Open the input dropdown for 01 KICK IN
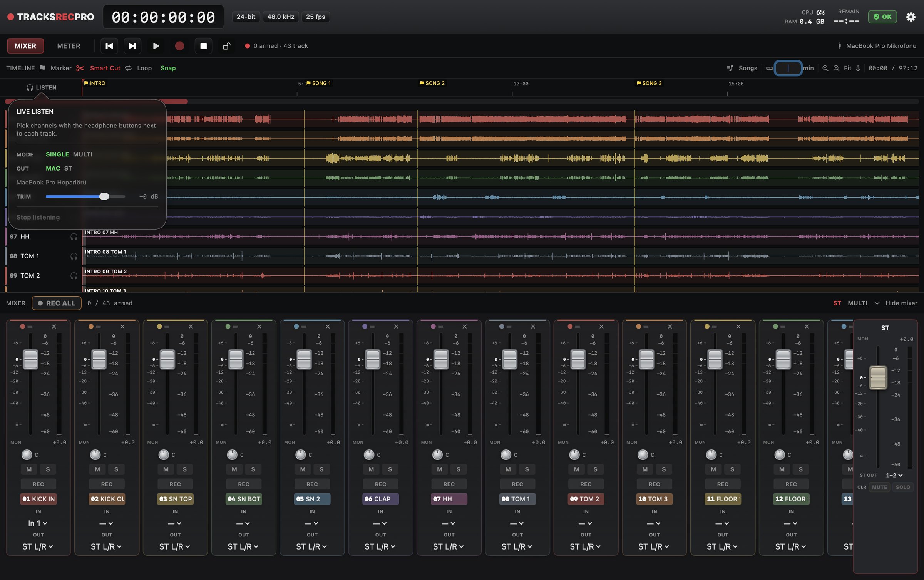Image resolution: width=924 pixels, height=580 pixels. tap(38, 523)
